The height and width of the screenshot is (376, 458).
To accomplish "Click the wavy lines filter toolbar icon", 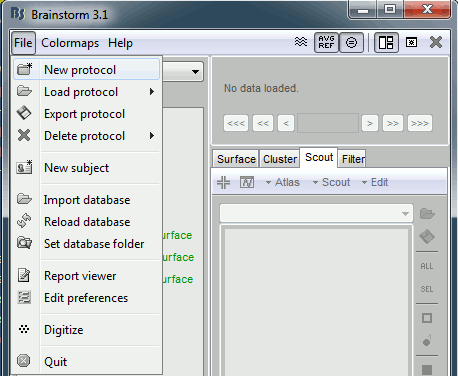I will click(x=301, y=42).
